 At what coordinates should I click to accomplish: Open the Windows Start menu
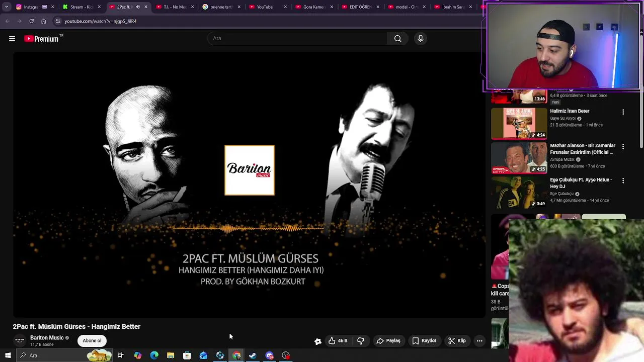(8, 355)
